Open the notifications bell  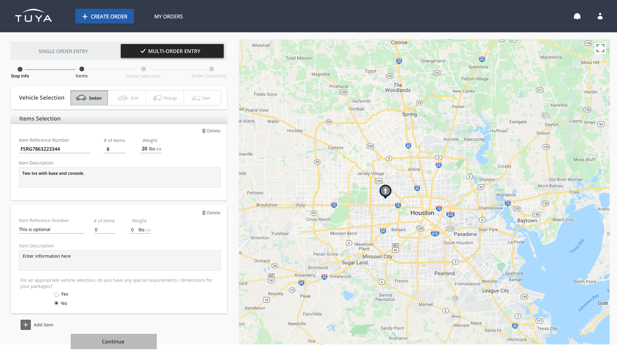577,16
